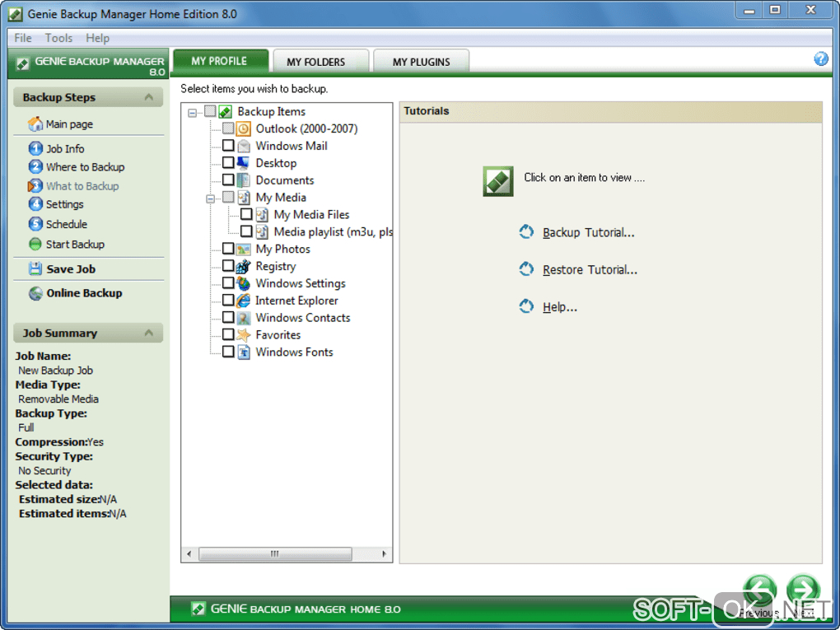Screen dimensions: 840x630
Task: Switch to the MY PROFILE tab
Action: [219, 61]
